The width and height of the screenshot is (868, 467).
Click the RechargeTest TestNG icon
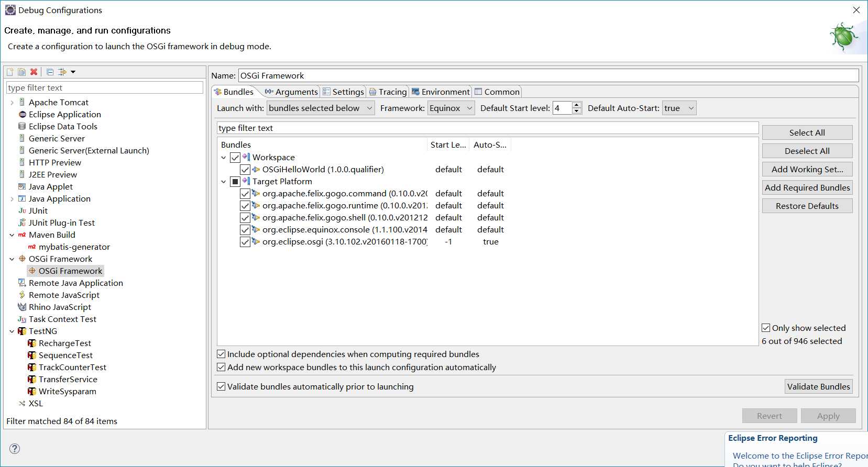[32, 343]
